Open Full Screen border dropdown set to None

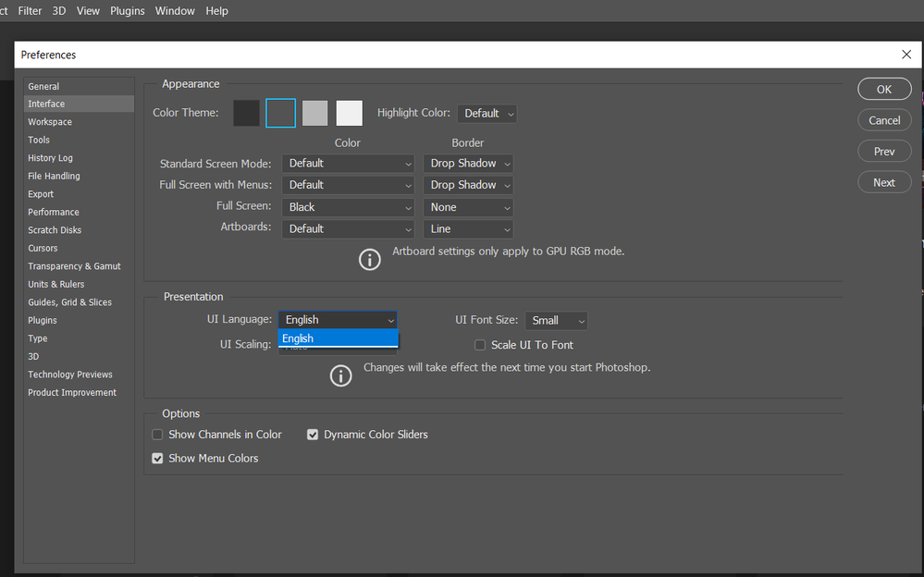coord(469,207)
